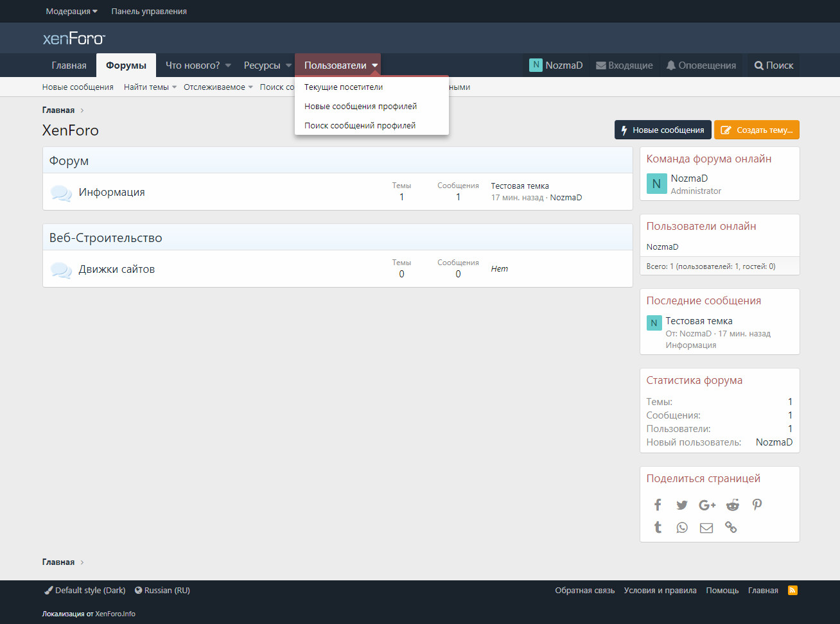This screenshot has width=840, height=624.
Task: Open Тестовая темка in Информация row
Action: [520, 186]
